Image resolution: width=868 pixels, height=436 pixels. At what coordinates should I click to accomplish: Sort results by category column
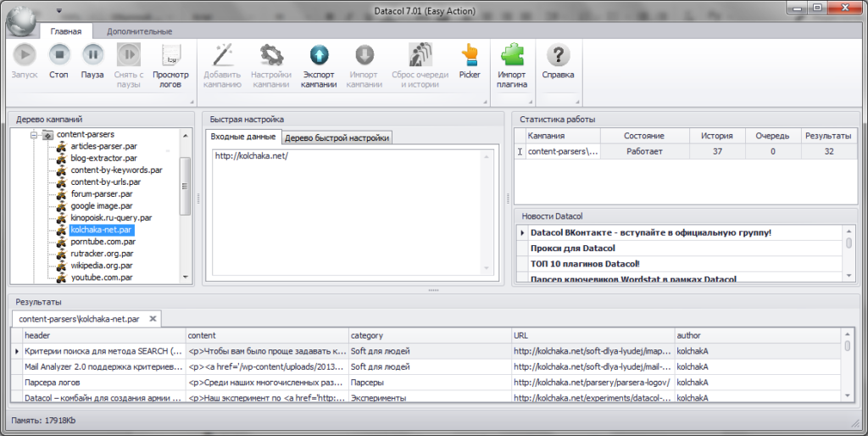(430, 335)
